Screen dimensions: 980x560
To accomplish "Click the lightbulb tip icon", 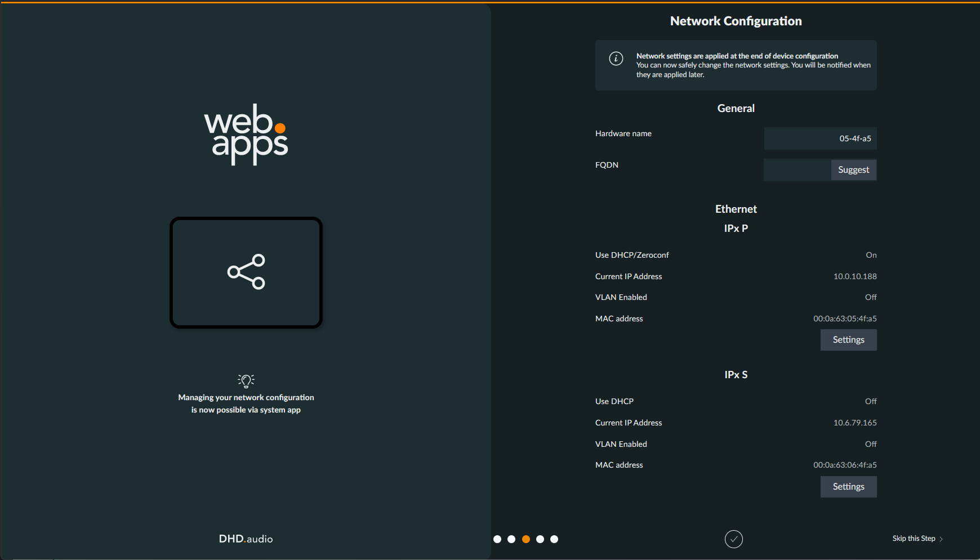I will 246,380.
